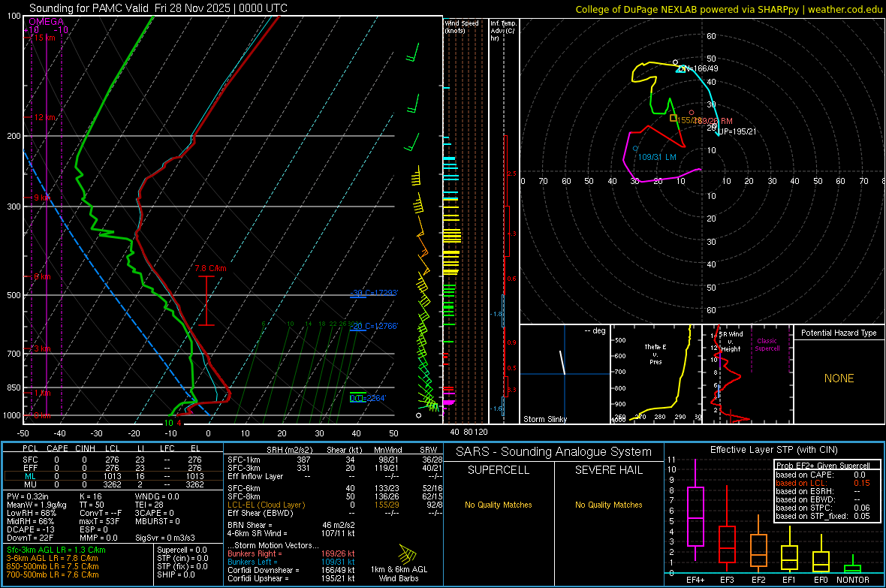Select the highlighted ML parcel row
The width and height of the screenshot is (886, 588).
[113, 476]
